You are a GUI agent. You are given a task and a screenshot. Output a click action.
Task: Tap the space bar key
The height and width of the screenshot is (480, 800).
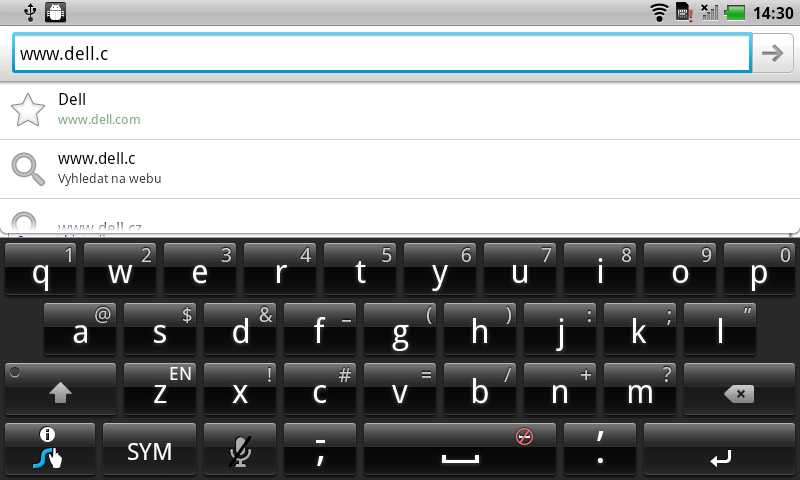pos(460,448)
